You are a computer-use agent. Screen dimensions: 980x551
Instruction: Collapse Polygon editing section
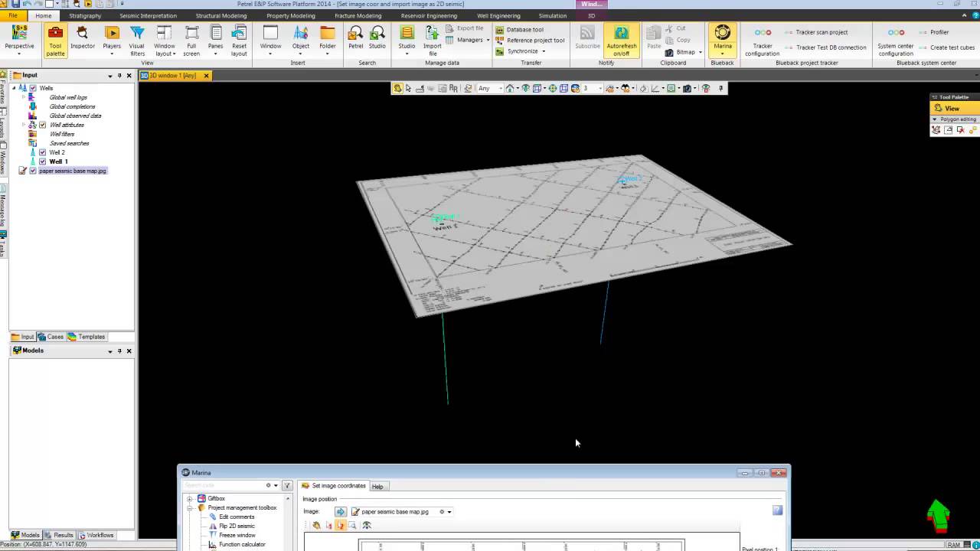point(935,119)
